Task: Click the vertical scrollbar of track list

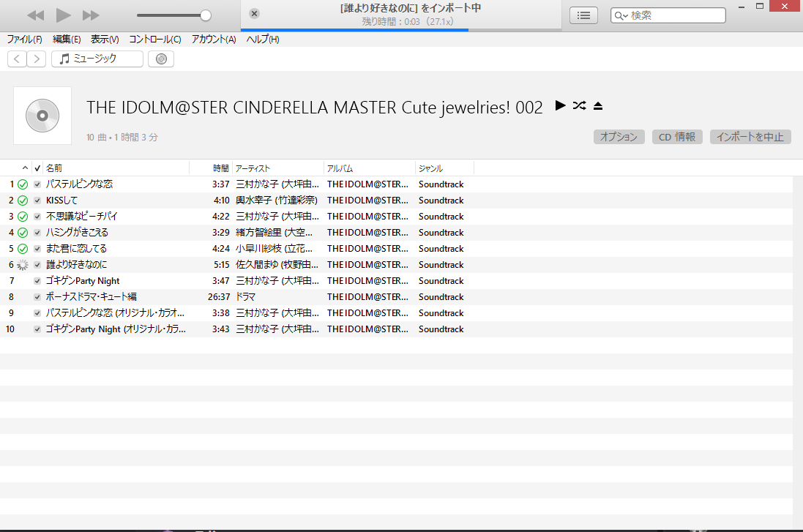Action: click(797, 353)
